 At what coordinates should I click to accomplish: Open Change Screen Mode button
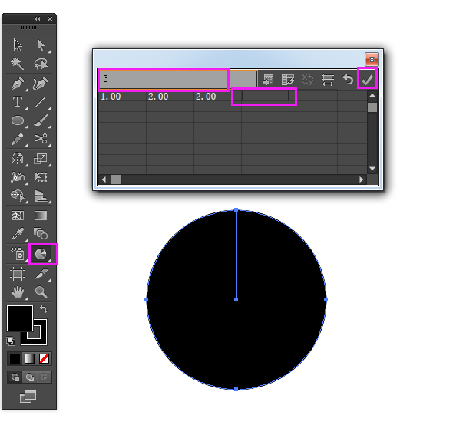[28, 397]
